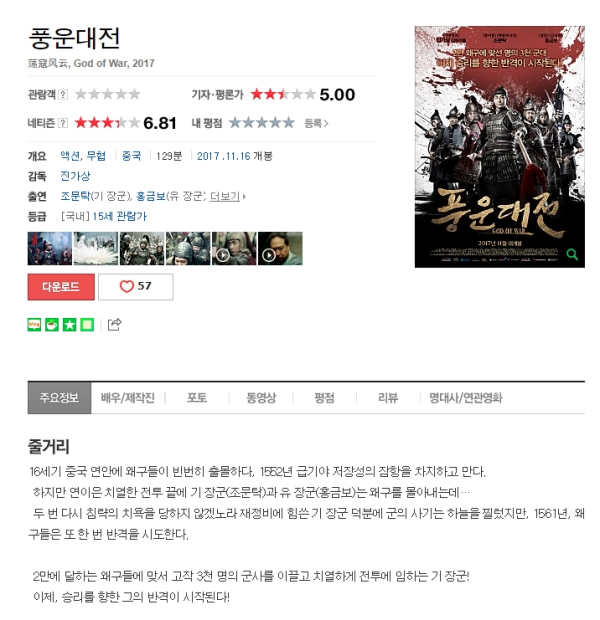Viewport: 600px width, 620px height.
Task: Open actor 조문탁 link
Action: point(75,196)
